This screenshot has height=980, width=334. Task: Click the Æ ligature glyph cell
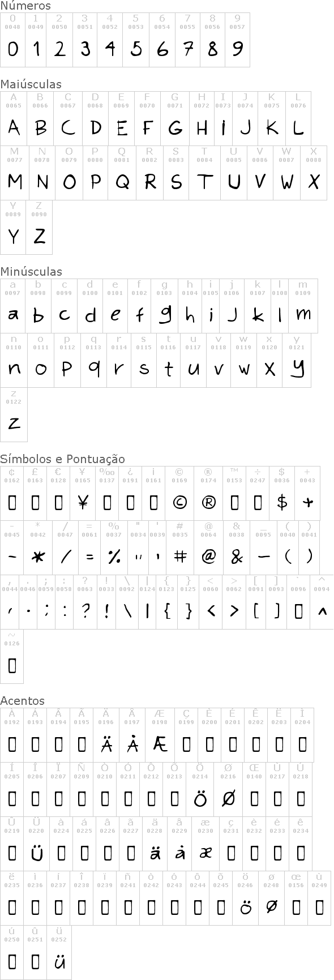160,735
